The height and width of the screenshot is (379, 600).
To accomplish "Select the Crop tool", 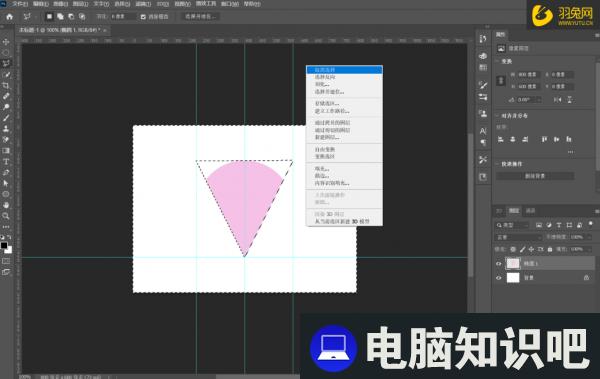I will pos(6,85).
